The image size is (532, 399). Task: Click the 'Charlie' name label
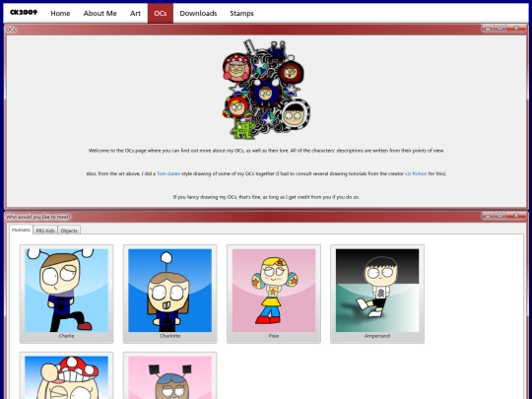[67, 336]
